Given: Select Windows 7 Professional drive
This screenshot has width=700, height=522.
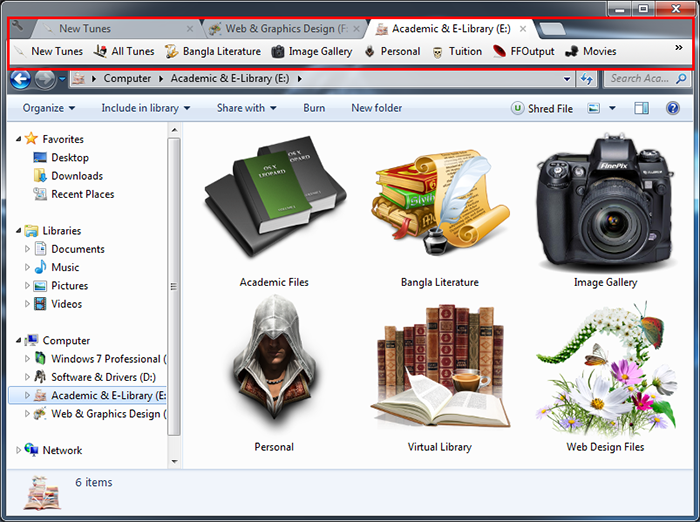Looking at the screenshot, I should 100,359.
